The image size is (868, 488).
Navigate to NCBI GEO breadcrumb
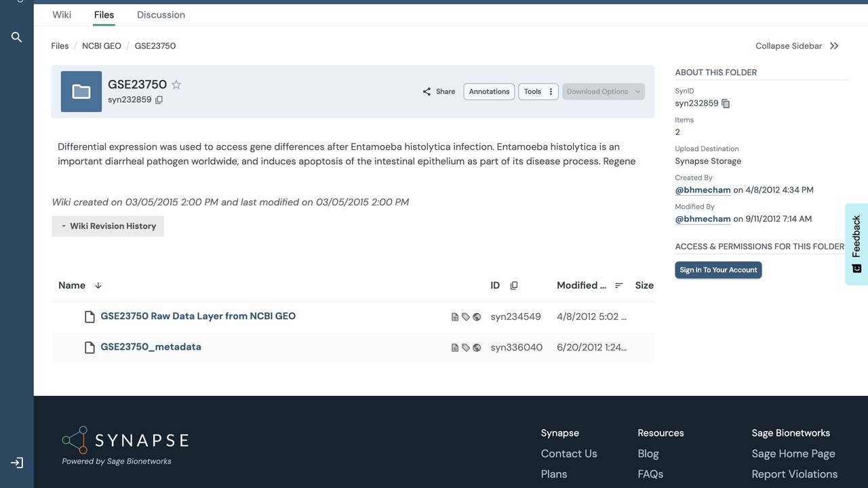click(x=102, y=46)
